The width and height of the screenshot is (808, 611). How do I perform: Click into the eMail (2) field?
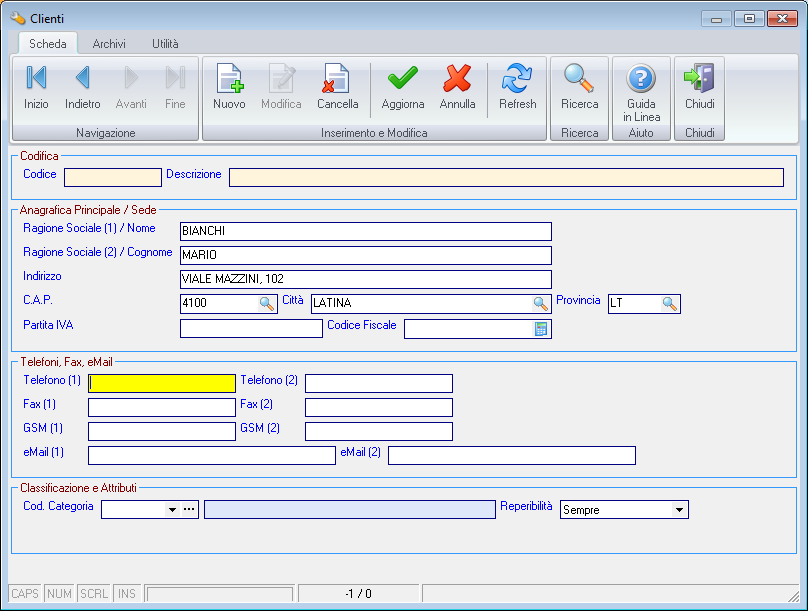pyautogui.click(x=512, y=455)
